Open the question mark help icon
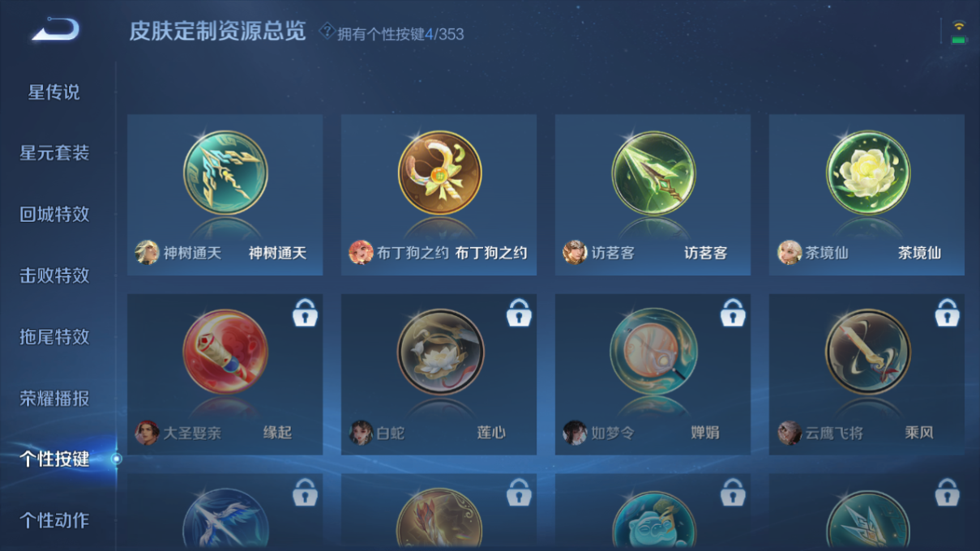Image resolution: width=980 pixels, height=551 pixels. 327,32
